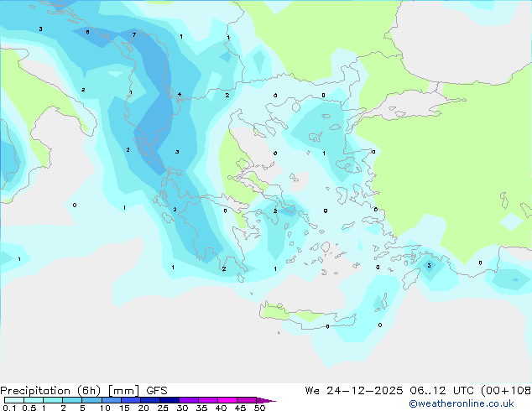The width and height of the screenshot is (532, 411).
Task: Pick the 10–15 mm legend color swatch
Action: tap(111, 400)
